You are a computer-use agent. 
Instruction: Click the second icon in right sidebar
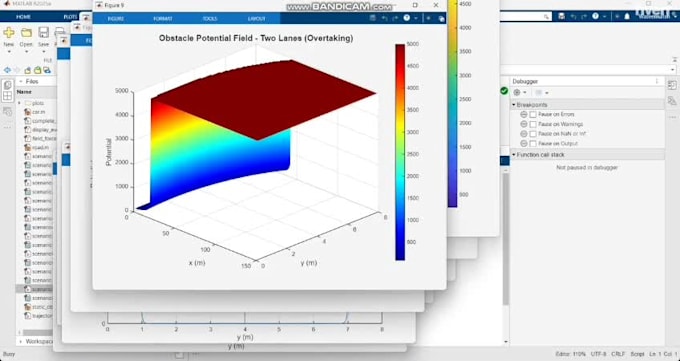tap(672, 101)
